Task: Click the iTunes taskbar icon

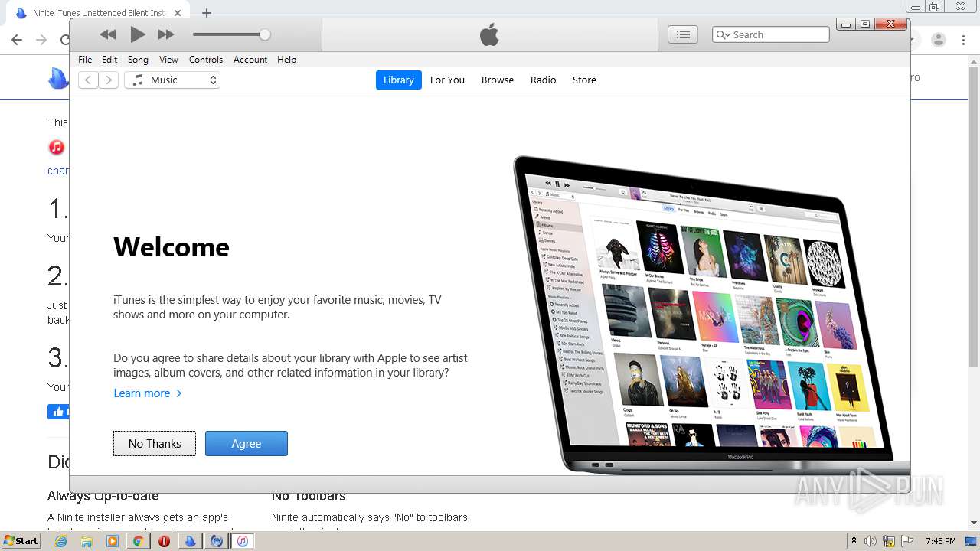Action: (243, 541)
